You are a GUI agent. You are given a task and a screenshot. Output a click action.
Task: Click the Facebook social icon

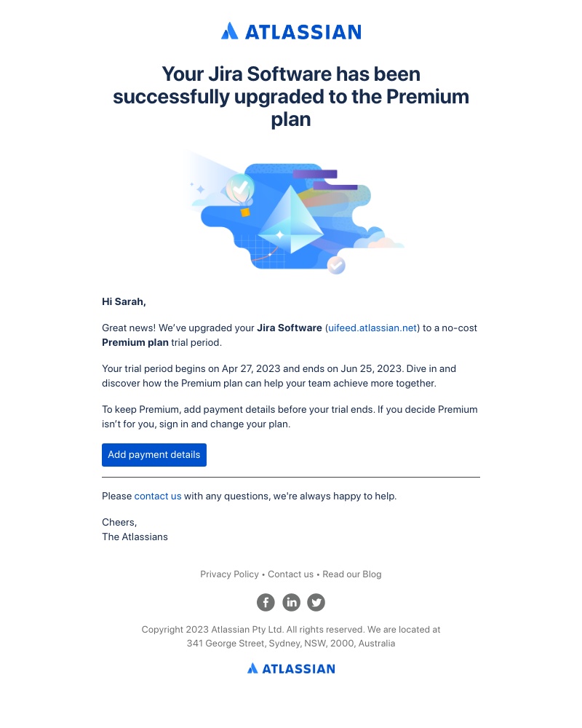pyautogui.click(x=266, y=602)
